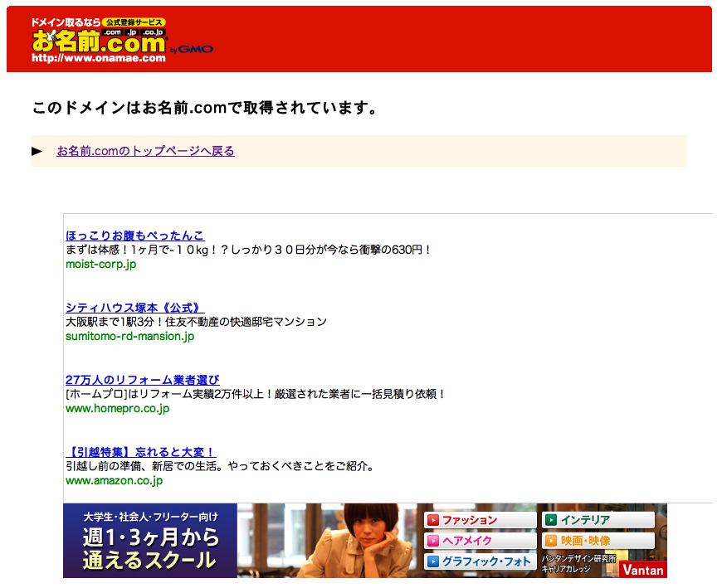Click the ad description starting with 引越し前の準備
722x588 pixels.
point(221,466)
